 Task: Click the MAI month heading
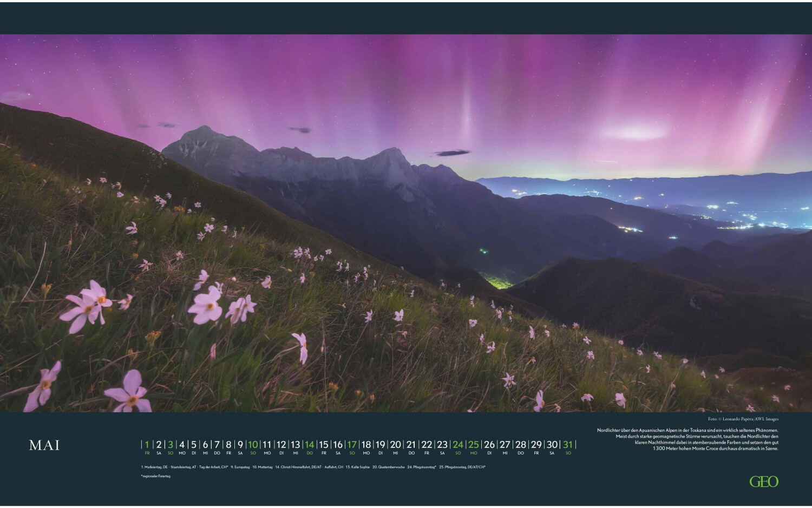click(44, 445)
